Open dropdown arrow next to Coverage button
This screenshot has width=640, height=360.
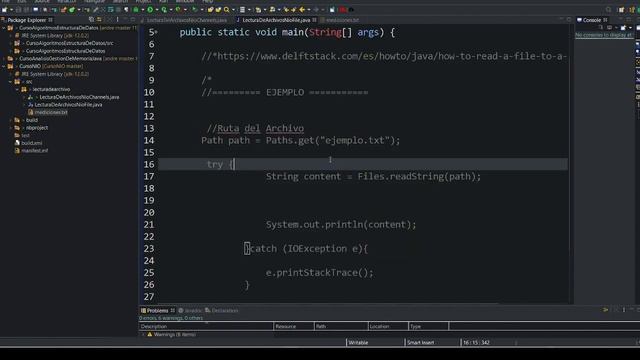[171, 9]
